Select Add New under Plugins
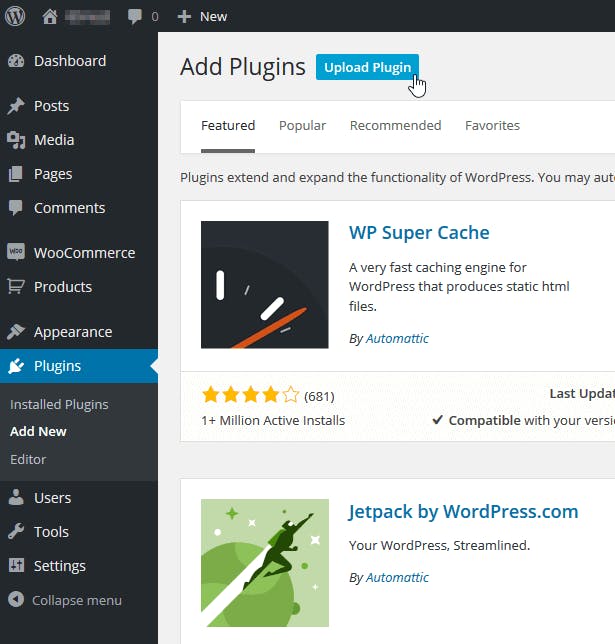 click(38, 432)
